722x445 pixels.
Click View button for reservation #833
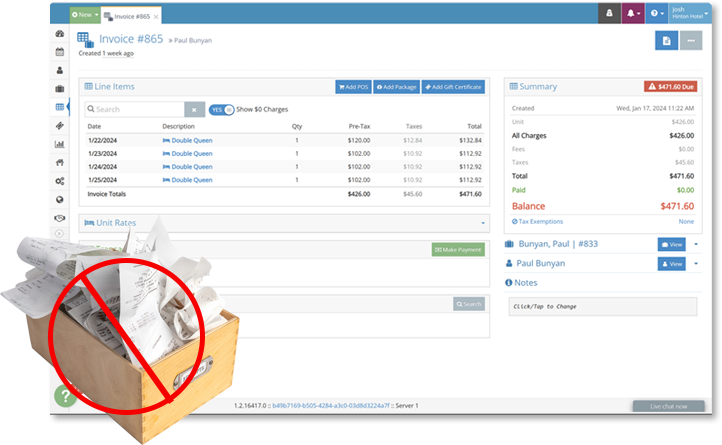click(671, 245)
